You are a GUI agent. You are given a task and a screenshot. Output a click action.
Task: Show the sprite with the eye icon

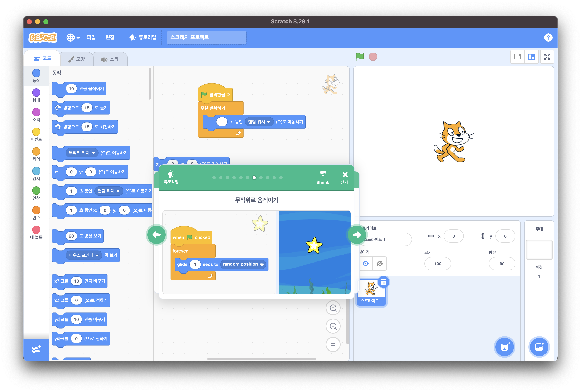pos(365,264)
